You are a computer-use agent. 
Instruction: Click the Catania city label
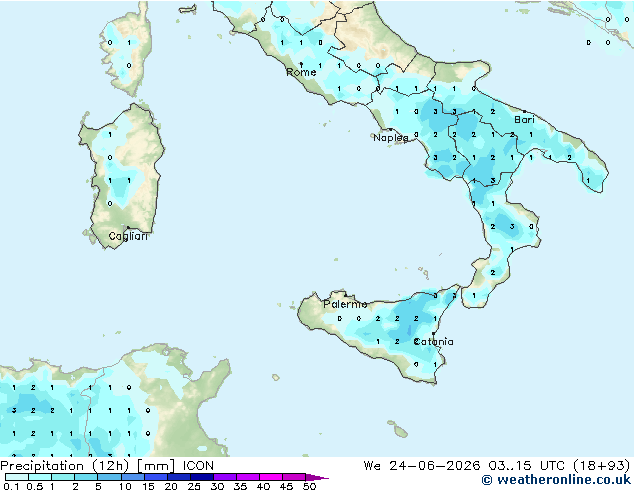[433, 342]
